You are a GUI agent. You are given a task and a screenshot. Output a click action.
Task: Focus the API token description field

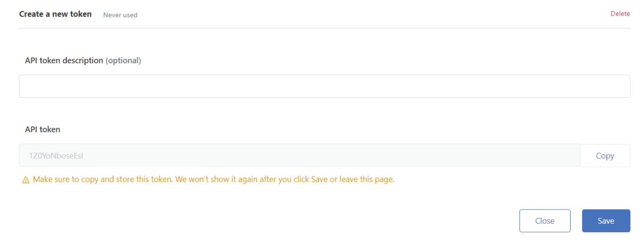[324, 86]
